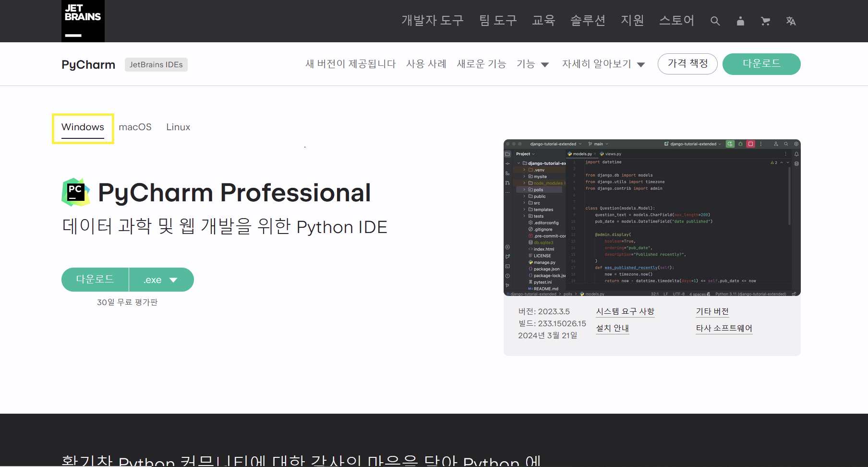Open 팀 도구 top menu
Viewport: 868px width, 467px height.
(498, 20)
